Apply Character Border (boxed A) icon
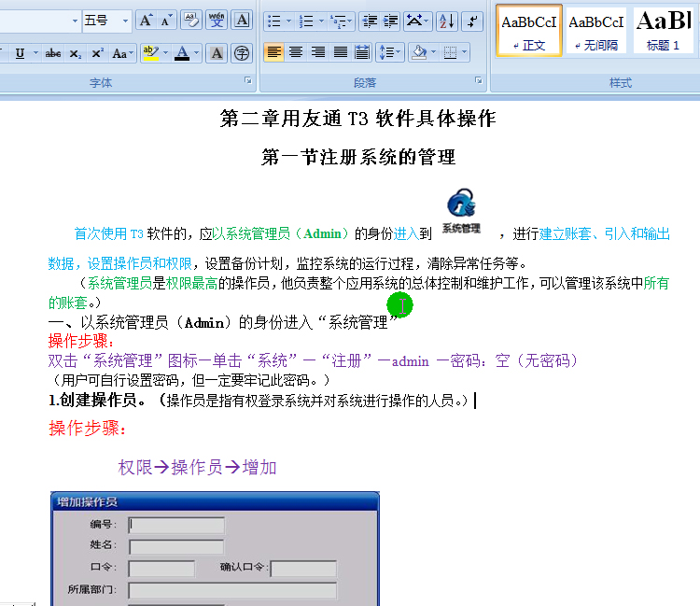This screenshot has width=700, height=606. pos(242,21)
